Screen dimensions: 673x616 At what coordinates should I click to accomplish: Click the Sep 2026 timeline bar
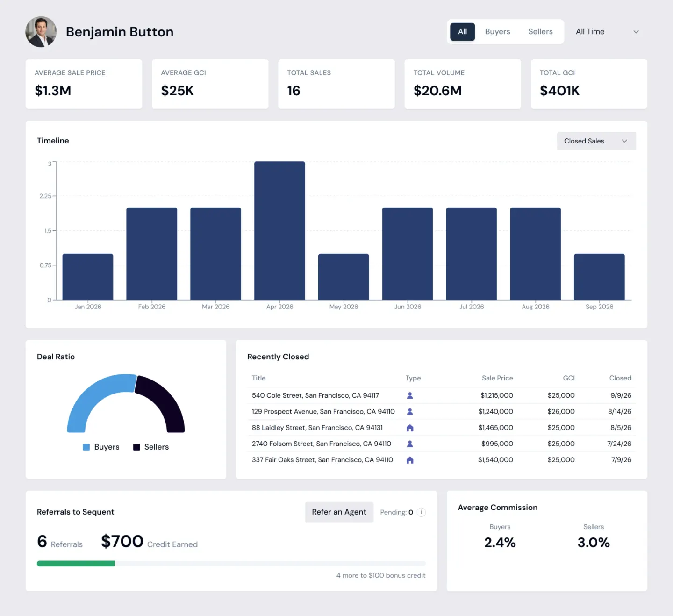pyautogui.click(x=599, y=277)
